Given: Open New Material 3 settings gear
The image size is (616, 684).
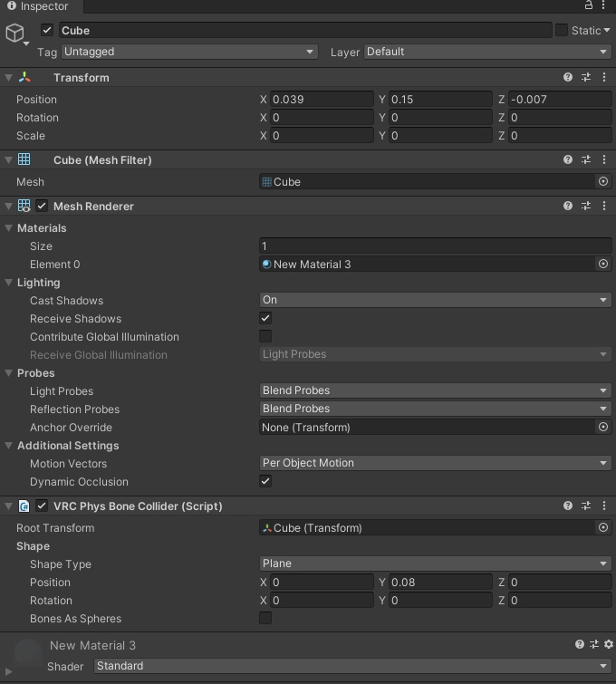Looking at the screenshot, I should click(608, 645).
